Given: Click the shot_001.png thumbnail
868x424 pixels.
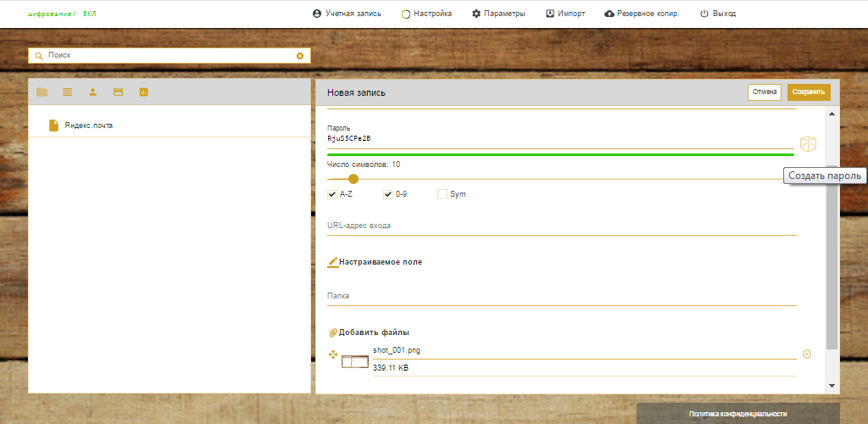Looking at the screenshot, I should point(355,362).
